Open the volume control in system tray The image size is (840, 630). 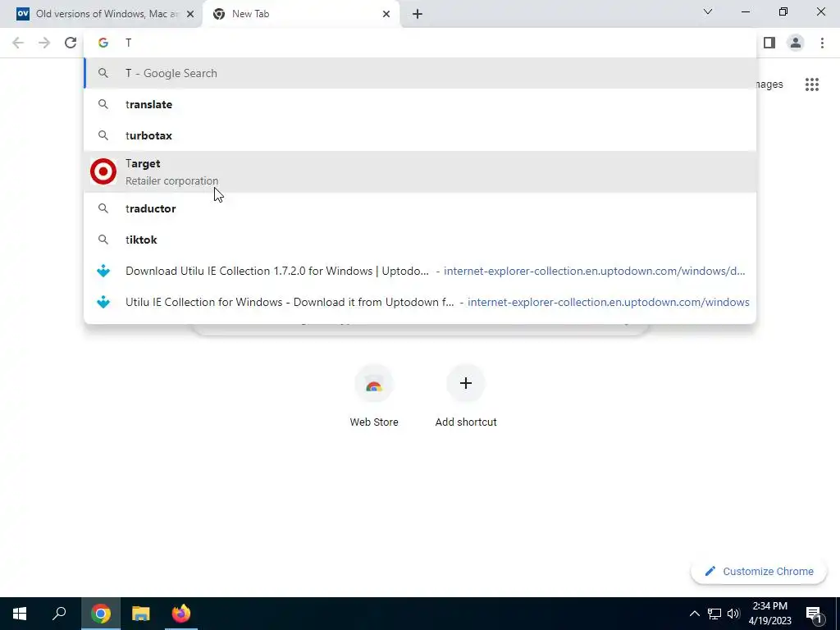(733, 614)
